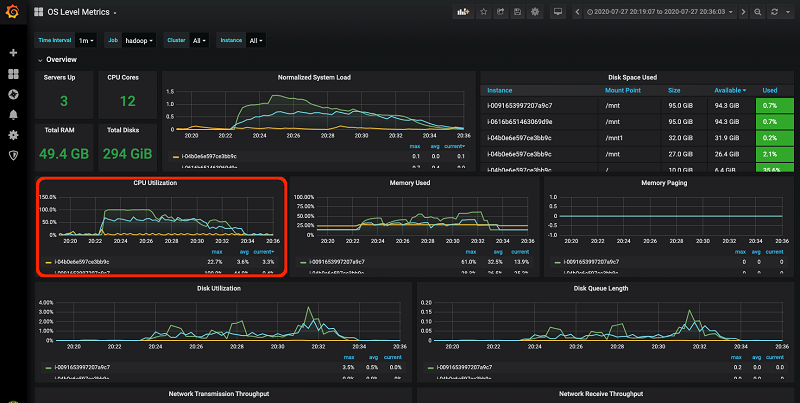
Task: Open the Explore compass icon in sidebar
Action: tap(14, 94)
